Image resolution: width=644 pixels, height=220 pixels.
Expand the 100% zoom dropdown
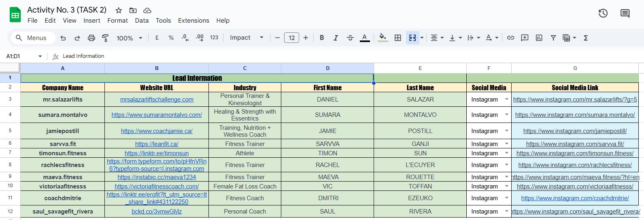click(130, 38)
